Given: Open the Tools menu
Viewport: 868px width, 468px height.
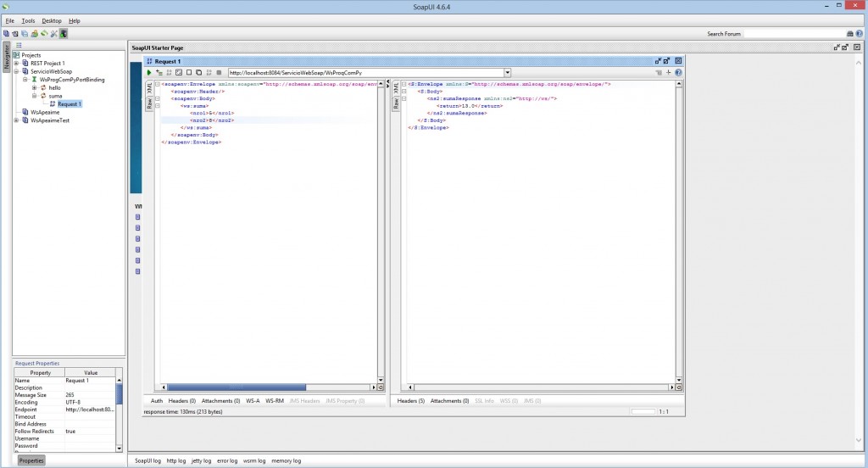Looking at the screenshot, I should coord(28,20).
